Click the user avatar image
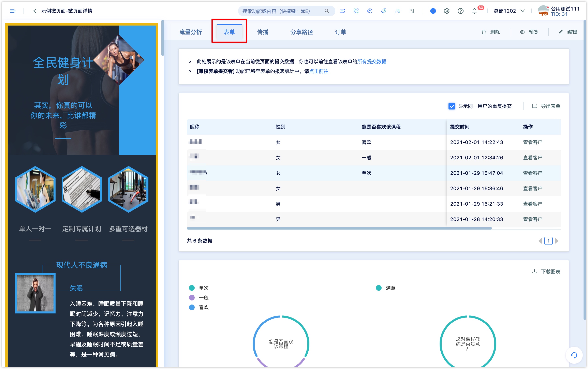Viewport: 588px width, 369px height. (543, 11)
